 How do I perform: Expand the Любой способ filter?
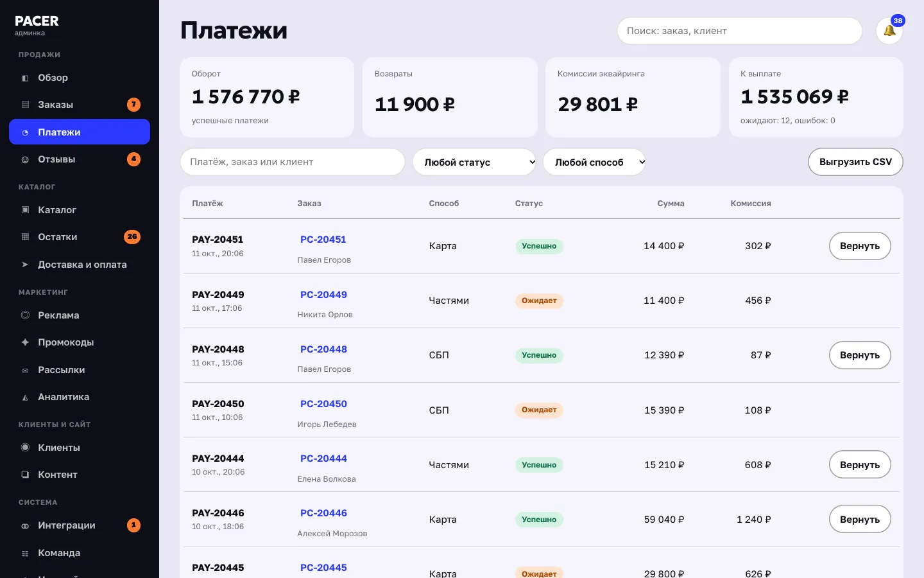[x=594, y=162]
